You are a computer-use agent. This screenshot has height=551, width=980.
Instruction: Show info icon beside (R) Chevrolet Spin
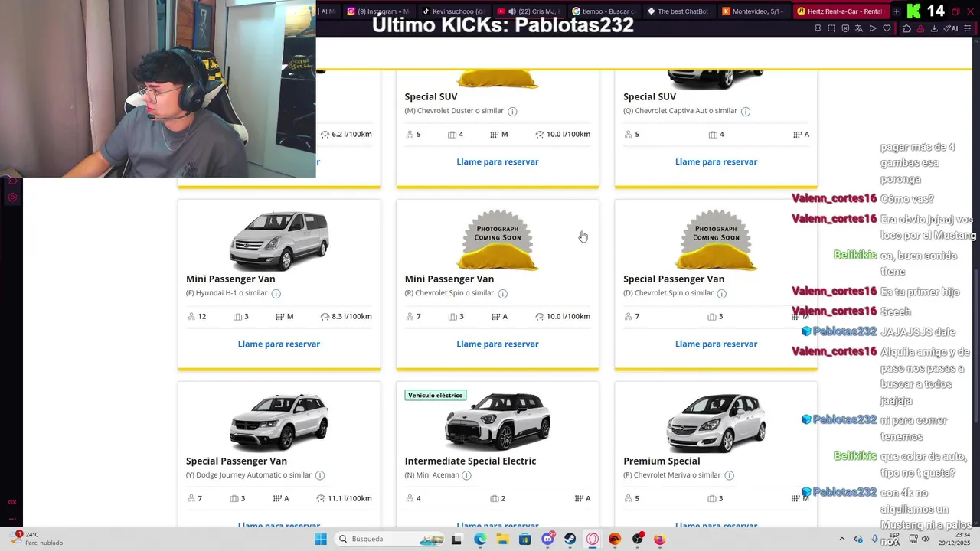503,293
